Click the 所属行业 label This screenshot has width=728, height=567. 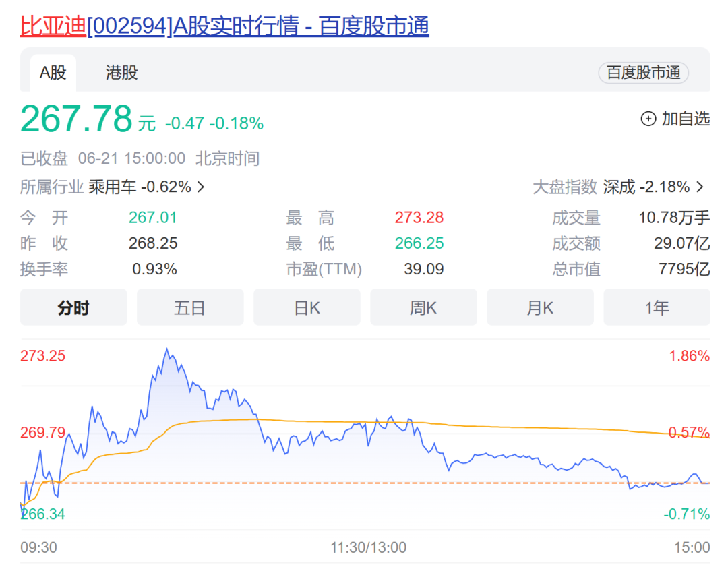pyautogui.click(x=52, y=187)
